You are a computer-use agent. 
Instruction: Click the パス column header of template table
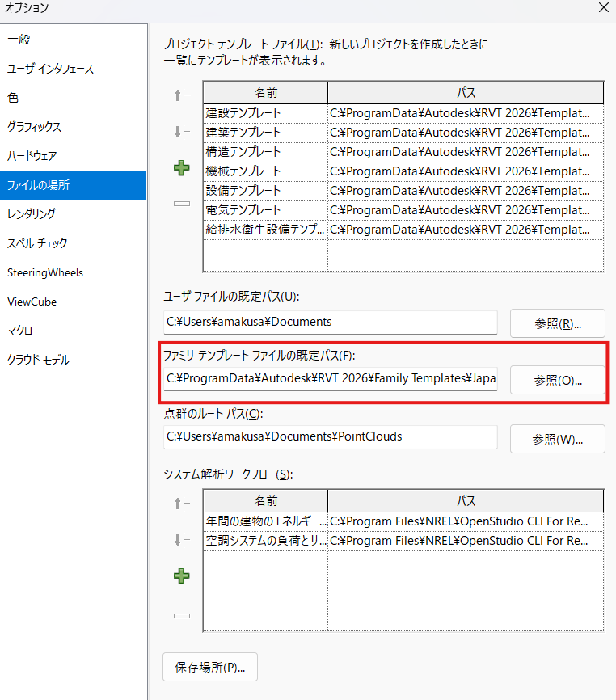point(466,92)
